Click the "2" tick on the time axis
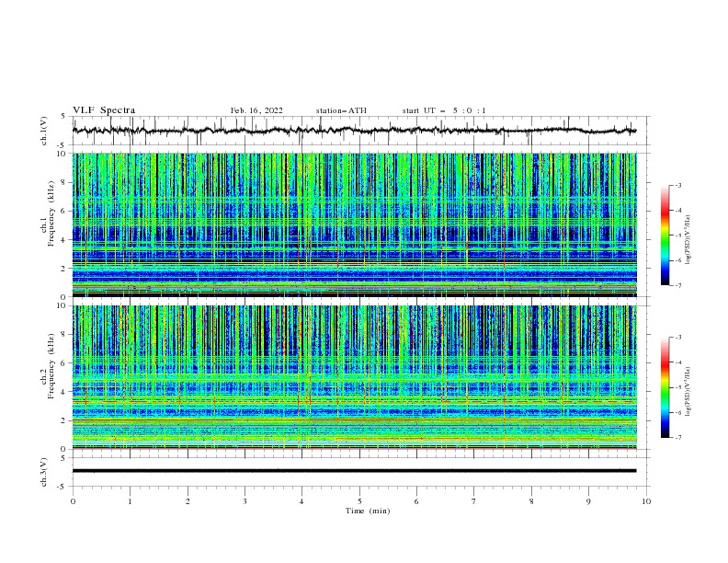 tap(188, 501)
